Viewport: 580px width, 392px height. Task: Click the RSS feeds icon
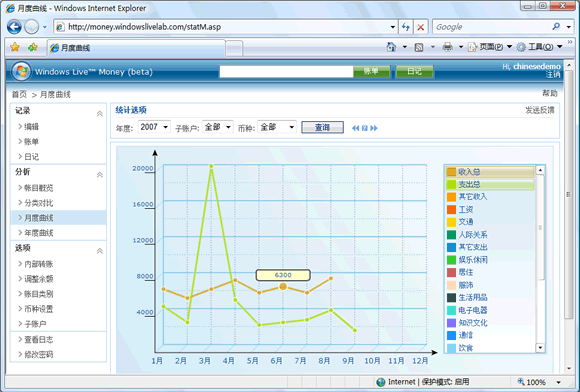[419, 47]
